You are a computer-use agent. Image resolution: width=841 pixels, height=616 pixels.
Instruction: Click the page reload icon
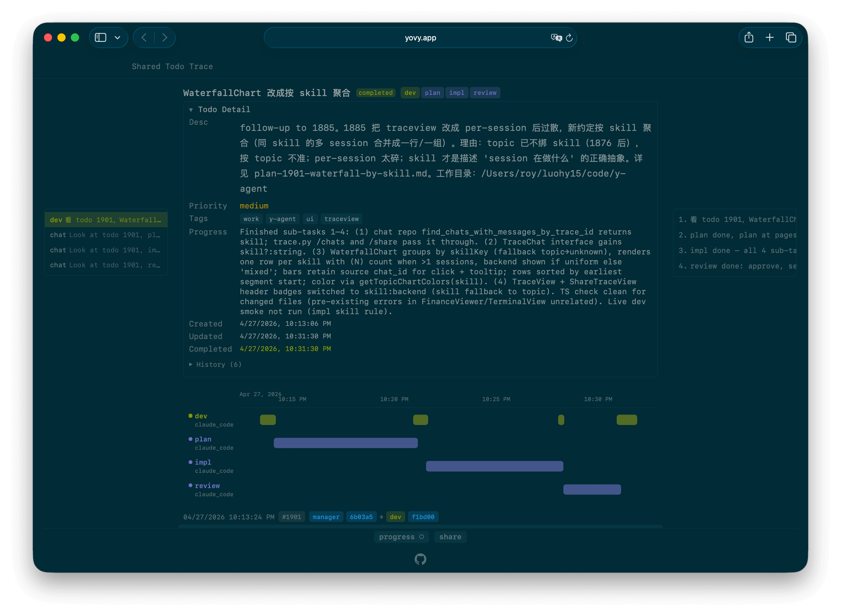point(569,38)
